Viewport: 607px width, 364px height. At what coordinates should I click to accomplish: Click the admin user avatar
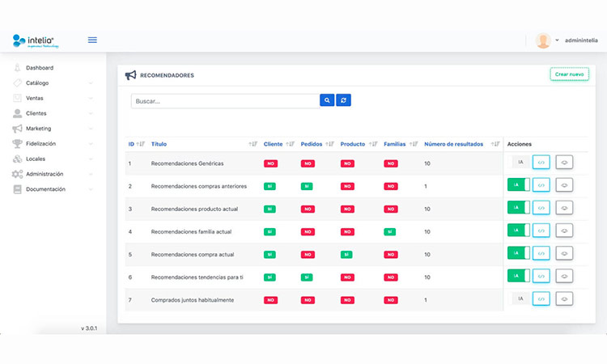coord(543,40)
